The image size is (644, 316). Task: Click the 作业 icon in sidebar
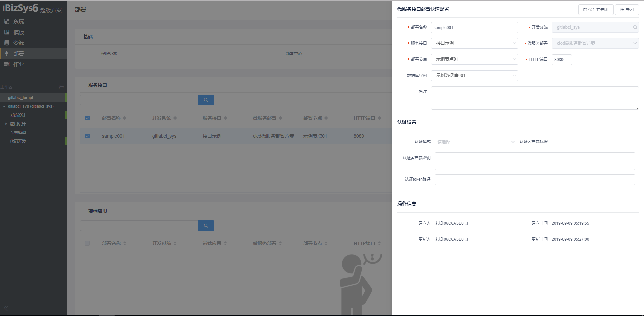(x=7, y=64)
